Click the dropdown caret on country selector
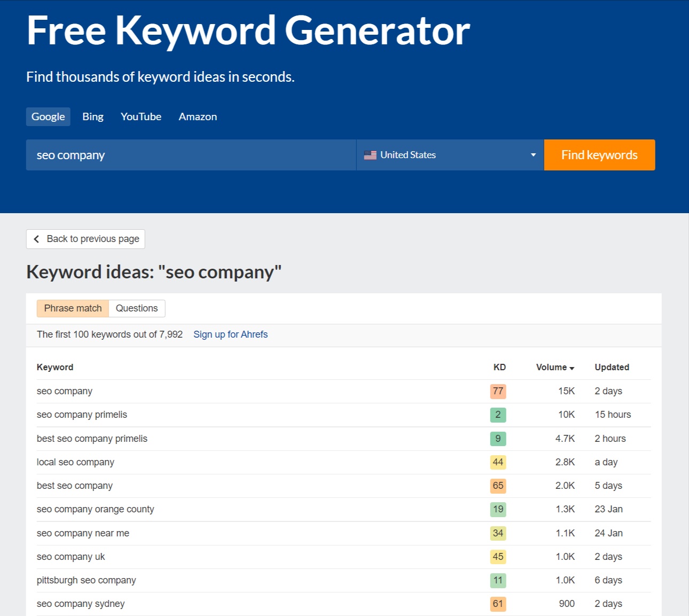This screenshot has height=616, width=689. pos(533,155)
